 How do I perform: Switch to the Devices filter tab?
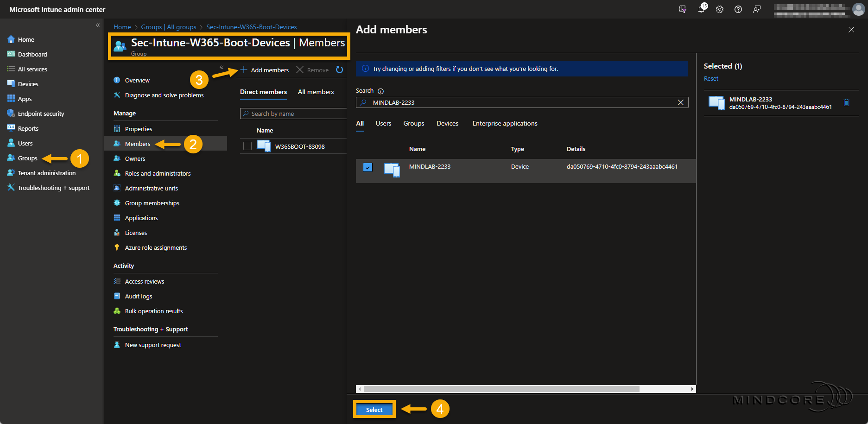(447, 124)
